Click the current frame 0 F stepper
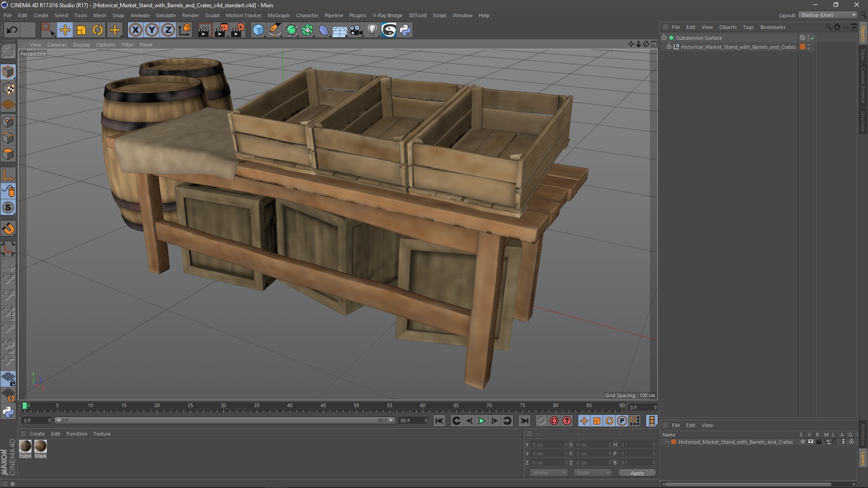Image resolution: width=868 pixels, height=488 pixels. [x=656, y=408]
